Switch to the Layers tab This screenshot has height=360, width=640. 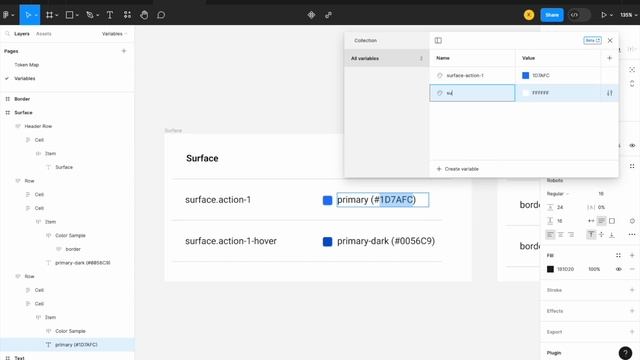coord(22,34)
